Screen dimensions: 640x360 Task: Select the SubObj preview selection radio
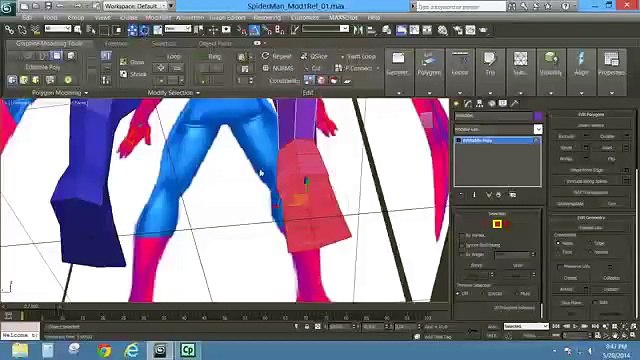483,293
